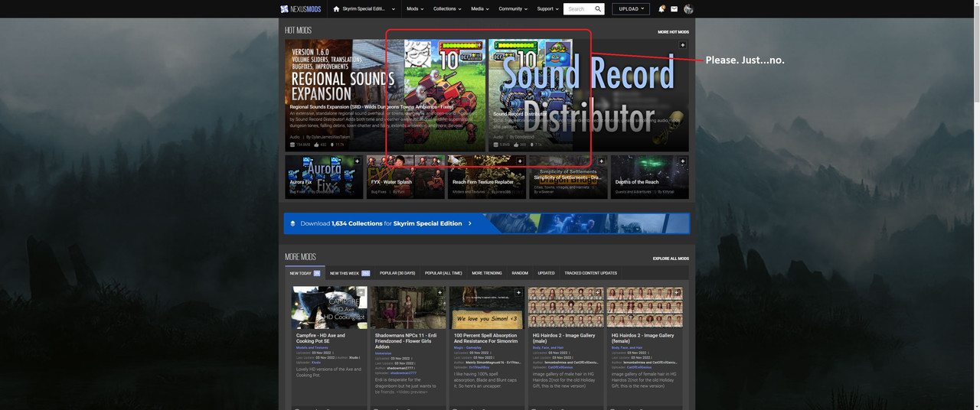Viewport: 980px width, 410px height.
Task: Open the Tracked Content Updates tab
Action: (x=590, y=273)
